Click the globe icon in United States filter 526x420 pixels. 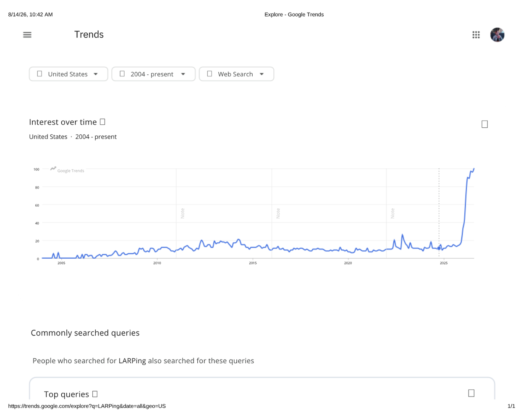pos(39,73)
